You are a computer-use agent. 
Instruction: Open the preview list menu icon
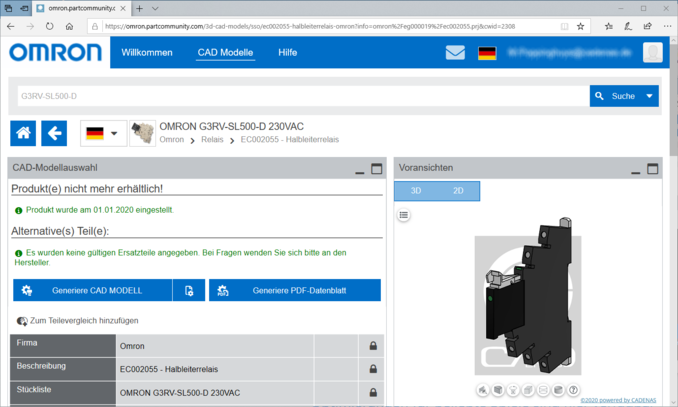404,215
